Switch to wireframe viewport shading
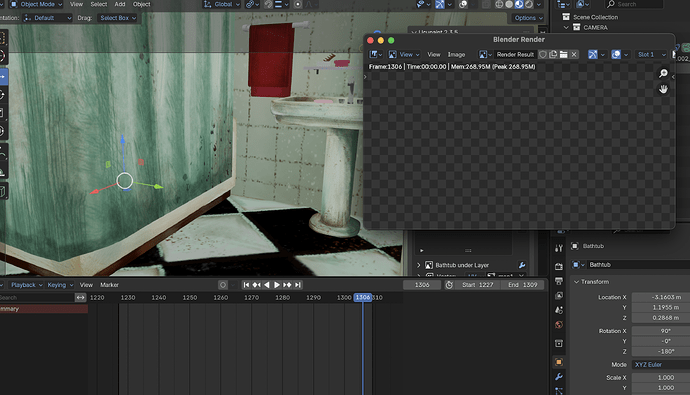 [499, 4]
